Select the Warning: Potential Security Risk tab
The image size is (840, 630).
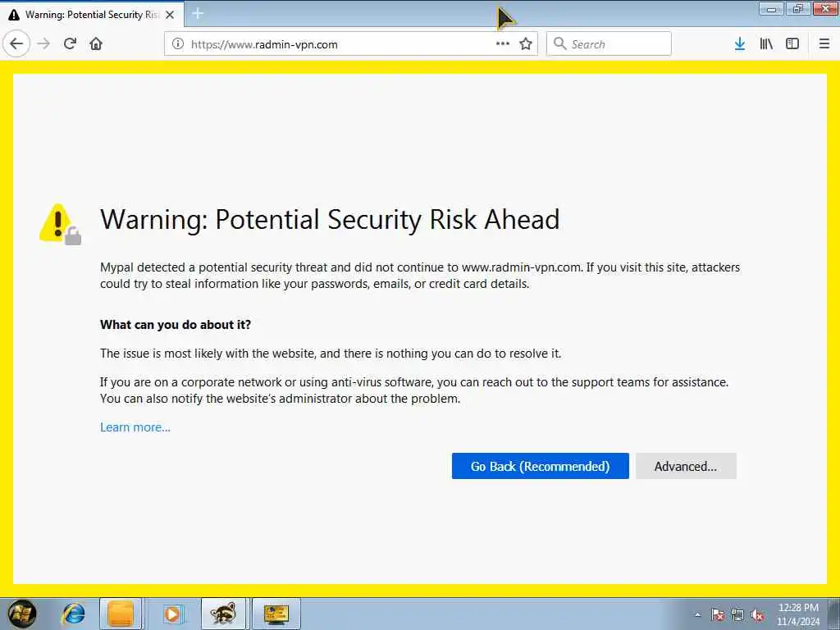point(85,15)
